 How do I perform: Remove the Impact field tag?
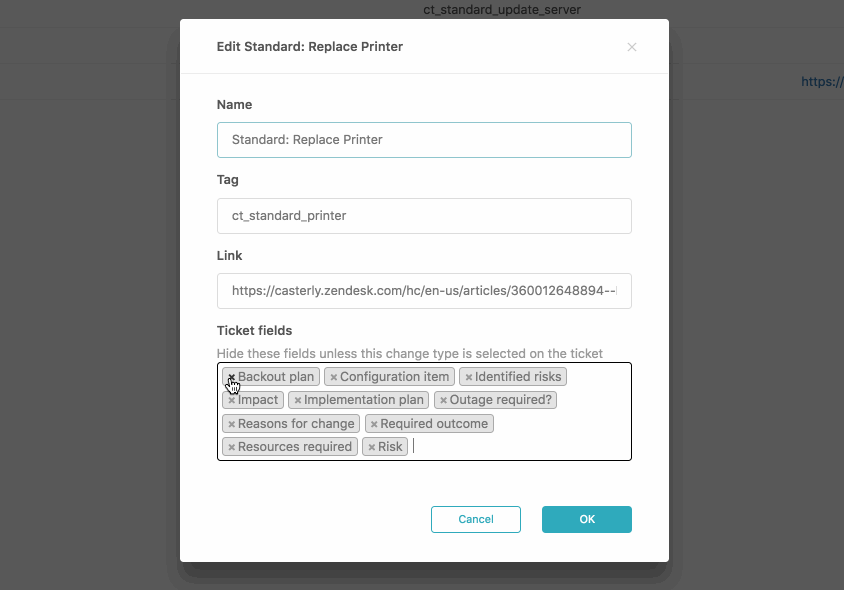[231, 401]
